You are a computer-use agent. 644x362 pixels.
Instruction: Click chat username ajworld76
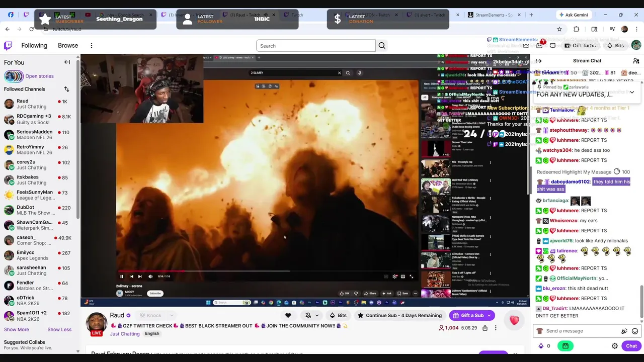click(560, 241)
